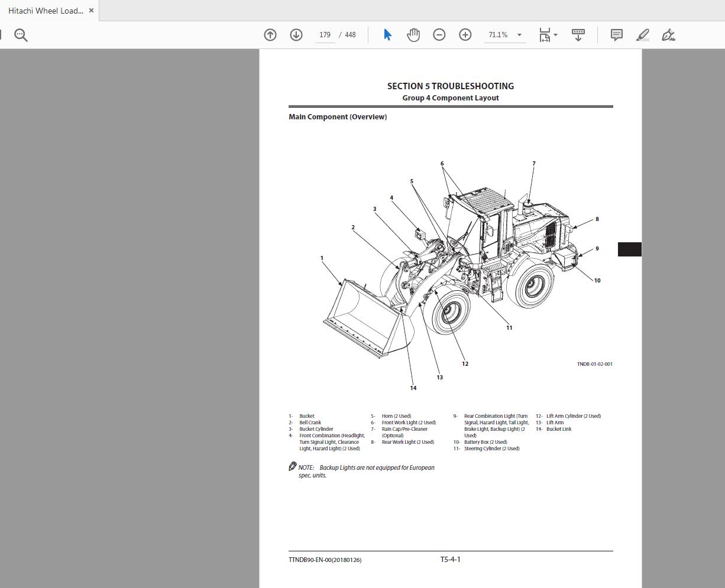Click the black section marker on page edge
Image resolution: width=725 pixels, height=588 pixels.
630,249
